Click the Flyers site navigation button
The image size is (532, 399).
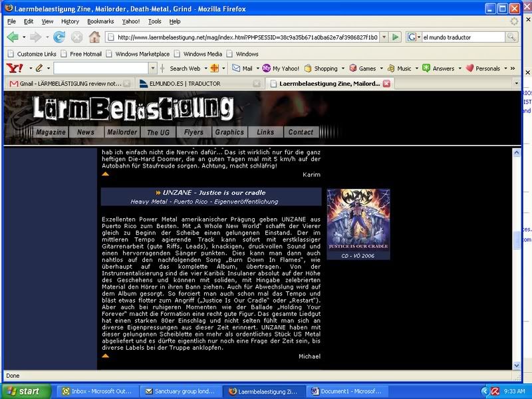(194, 132)
